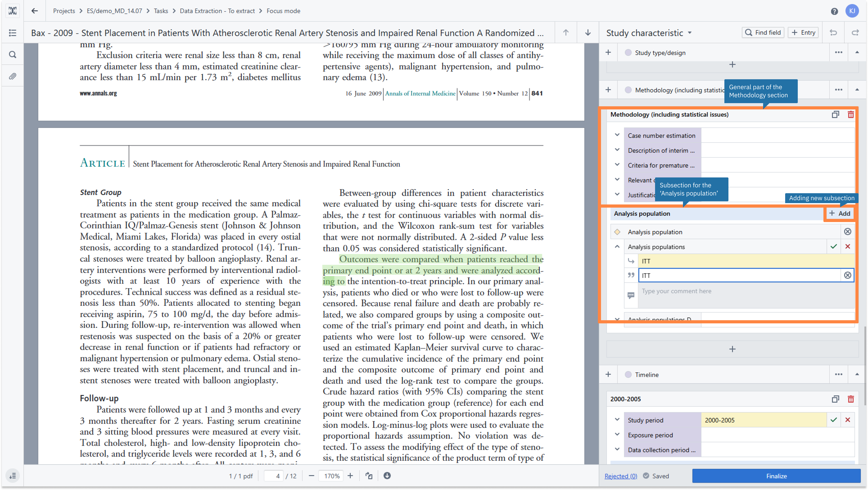The image size is (868, 490).
Task: Click the + Entry button
Action: point(803,33)
